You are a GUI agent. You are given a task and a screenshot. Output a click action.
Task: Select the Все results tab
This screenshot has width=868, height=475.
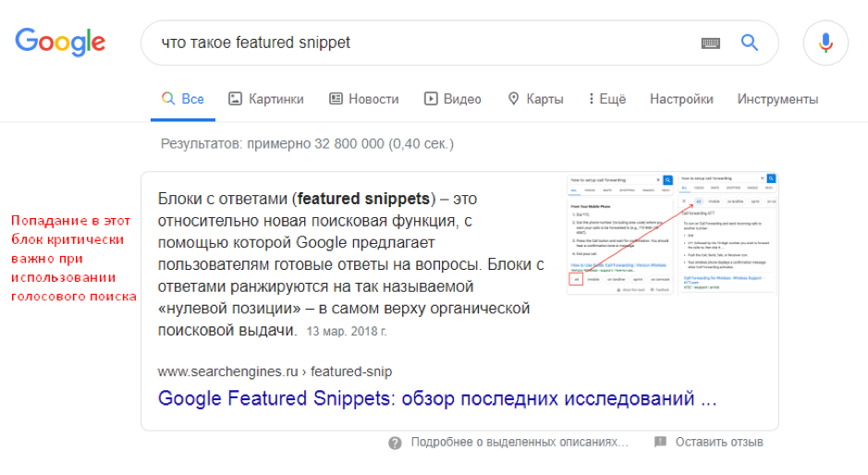tap(183, 99)
